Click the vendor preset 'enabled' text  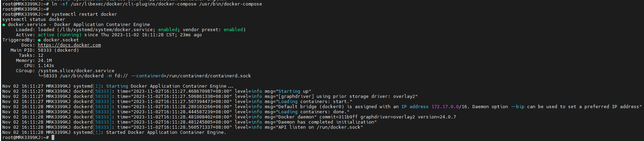pos(233,30)
